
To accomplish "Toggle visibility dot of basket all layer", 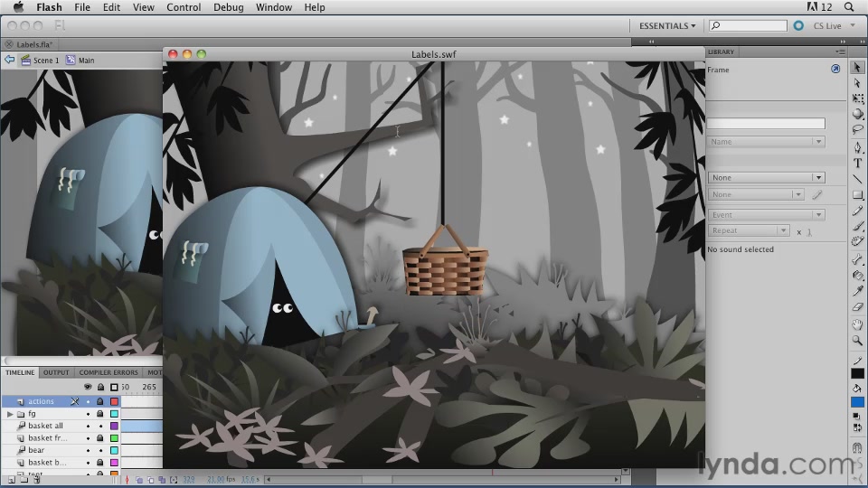I will tap(88, 426).
